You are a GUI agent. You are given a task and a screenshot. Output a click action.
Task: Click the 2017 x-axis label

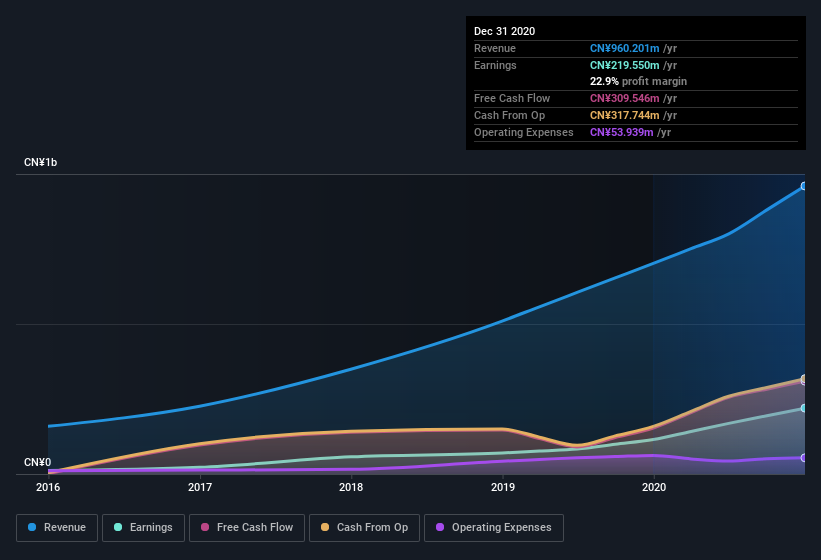click(x=200, y=487)
